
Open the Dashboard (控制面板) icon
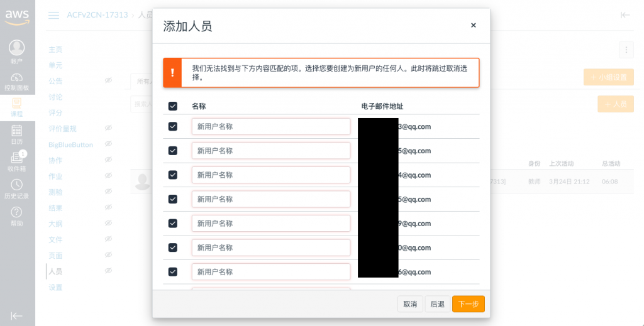coord(16,77)
